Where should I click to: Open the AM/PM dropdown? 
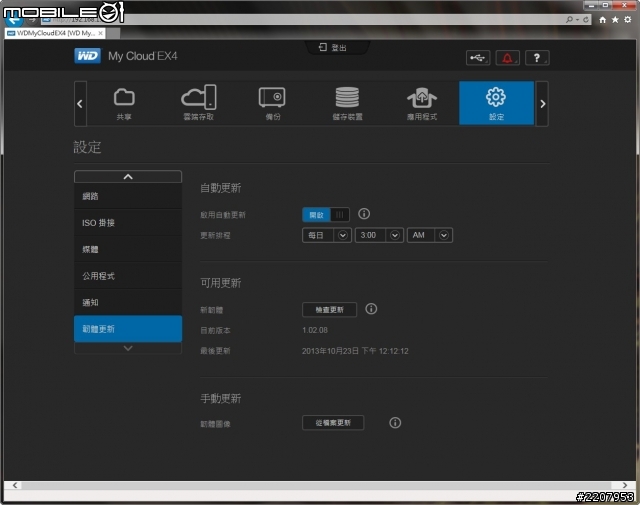pyautogui.click(x=430, y=235)
